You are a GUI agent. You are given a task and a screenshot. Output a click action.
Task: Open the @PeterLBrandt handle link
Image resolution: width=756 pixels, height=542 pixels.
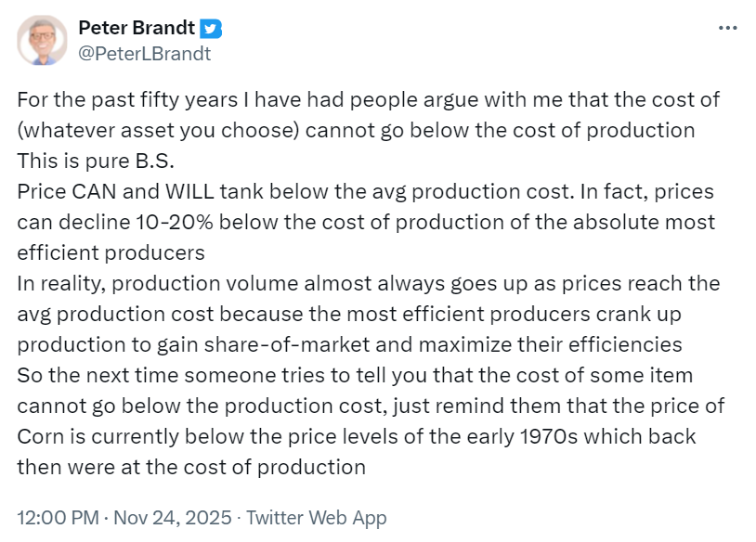click(x=144, y=53)
